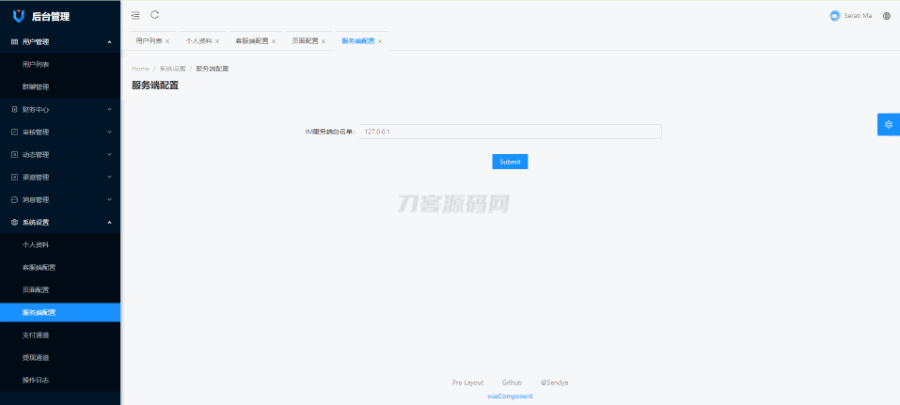Viewport: 900px width, 405px height.
Task: Open the blue settings gear panel
Action: click(x=888, y=124)
